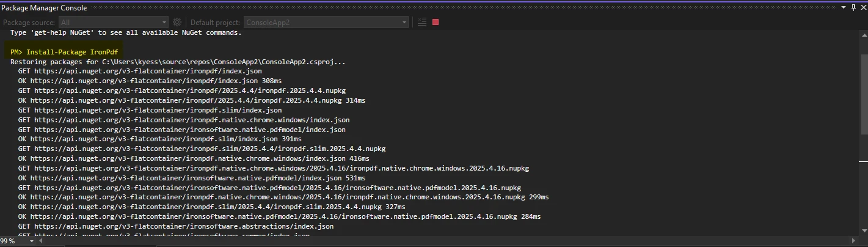Toggle the Auto Hide pin icon
This screenshot has width=868, height=247.
(853, 8)
